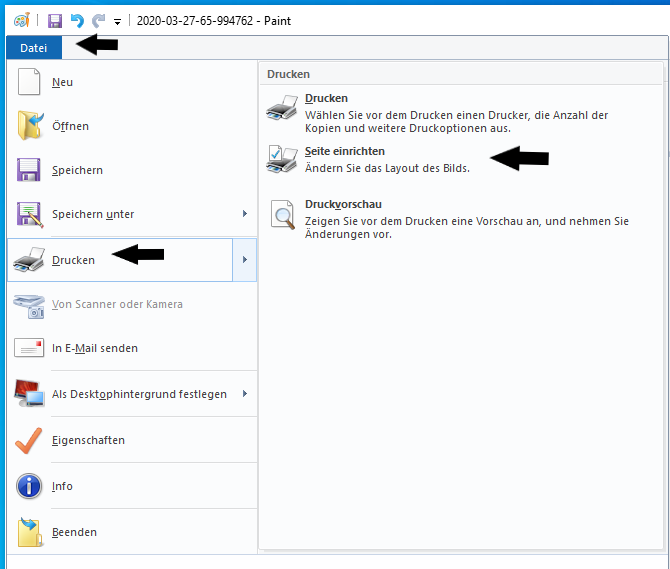Choose Beenden to quit Paint
Viewport: 670px width, 569px height.
(x=132, y=532)
